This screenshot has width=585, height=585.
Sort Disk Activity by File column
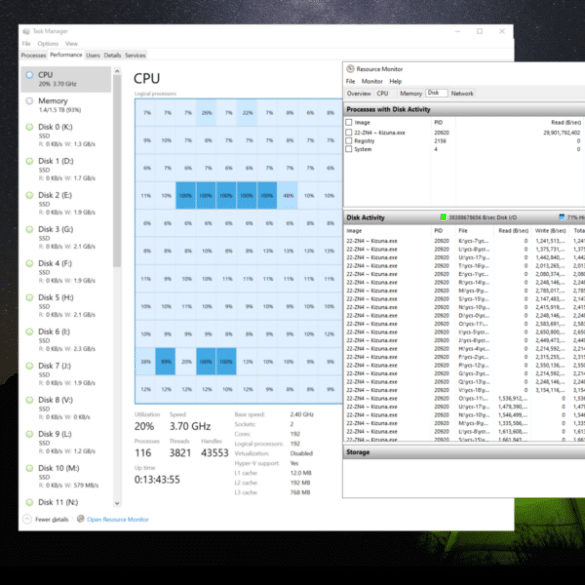coord(463,231)
